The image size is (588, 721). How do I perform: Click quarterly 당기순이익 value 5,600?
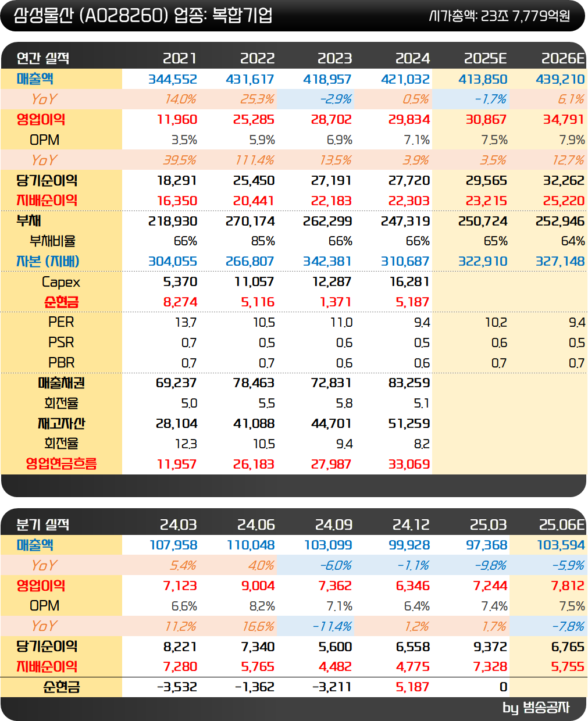point(336,647)
